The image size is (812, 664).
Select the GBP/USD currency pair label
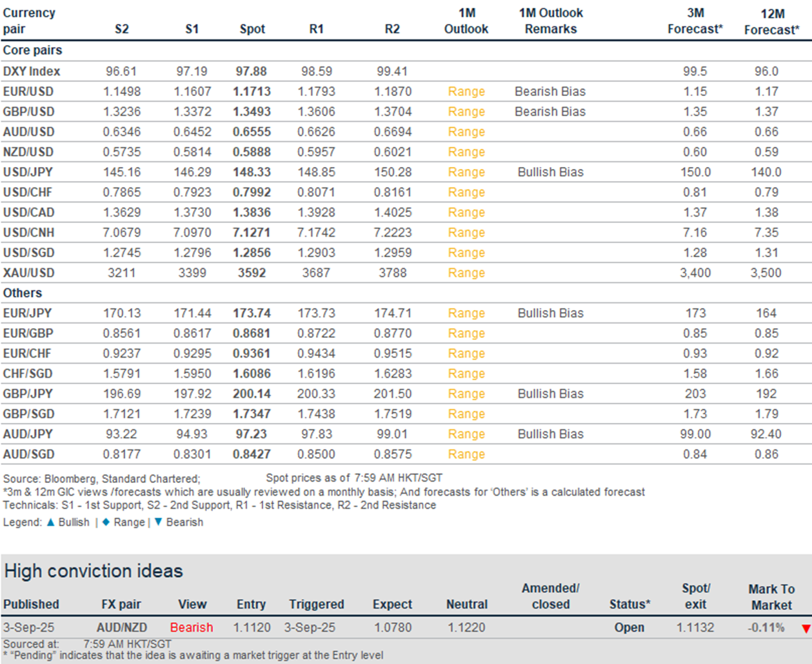(28, 112)
